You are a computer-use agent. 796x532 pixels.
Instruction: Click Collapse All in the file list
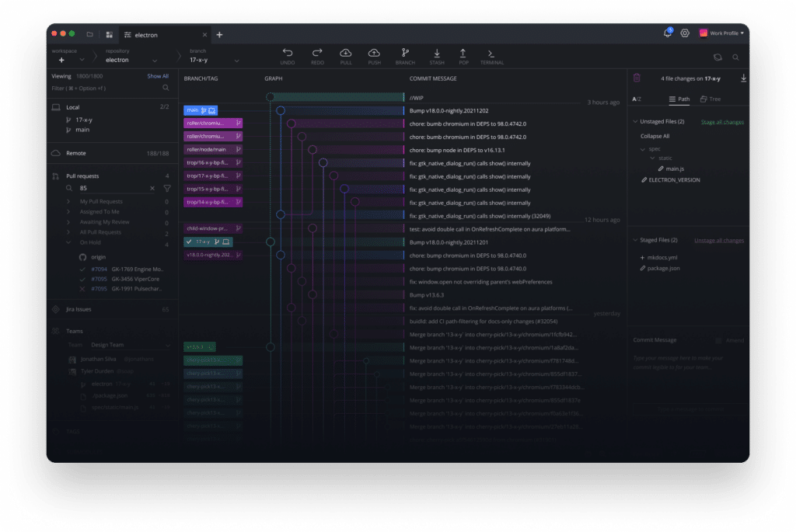655,136
